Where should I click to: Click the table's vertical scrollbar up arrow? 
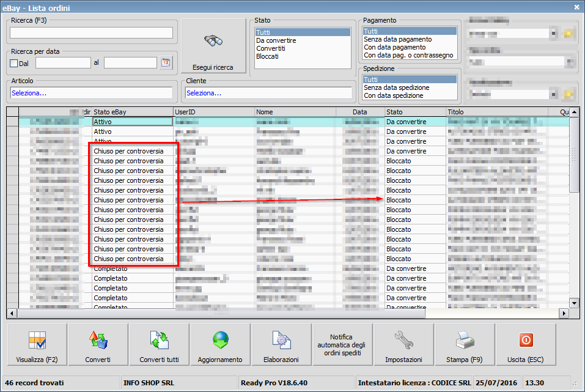click(x=574, y=112)
